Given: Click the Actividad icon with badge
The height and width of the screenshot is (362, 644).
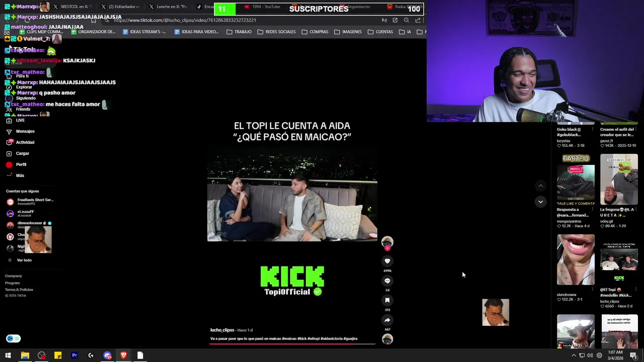Looking at the screenshot, I should point(9,142).
